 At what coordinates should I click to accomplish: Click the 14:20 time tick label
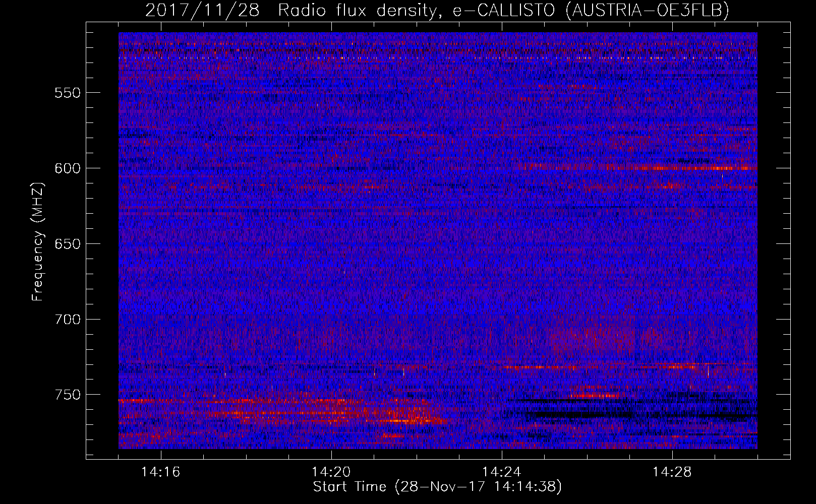[331, 472]
